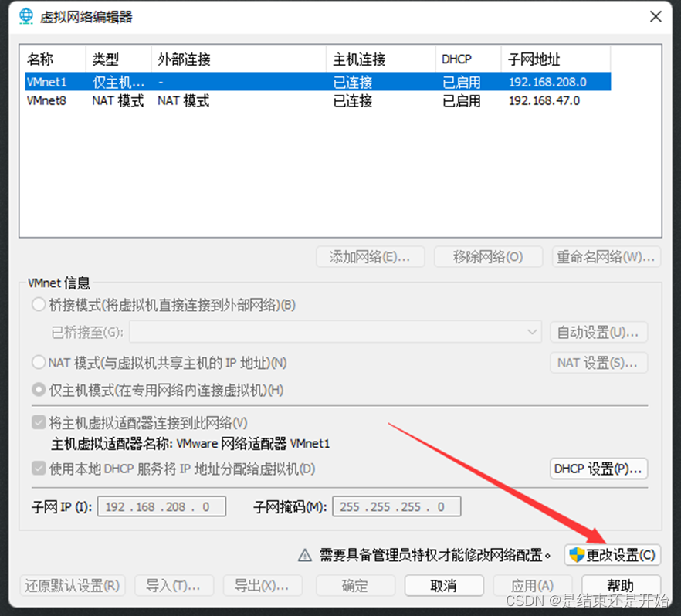Select the VMnet1 network row
This screenshot has width=681, height=616.
(317, 82)
